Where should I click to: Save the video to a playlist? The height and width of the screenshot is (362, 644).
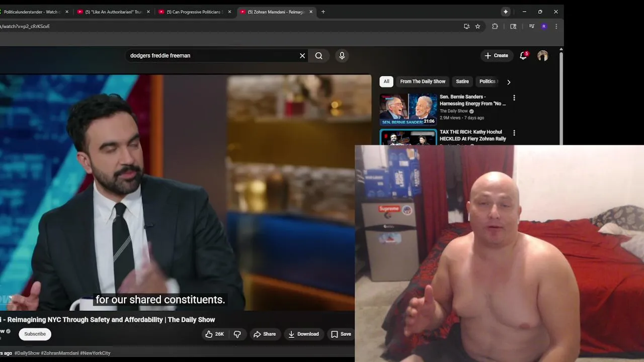pos(341,334)
